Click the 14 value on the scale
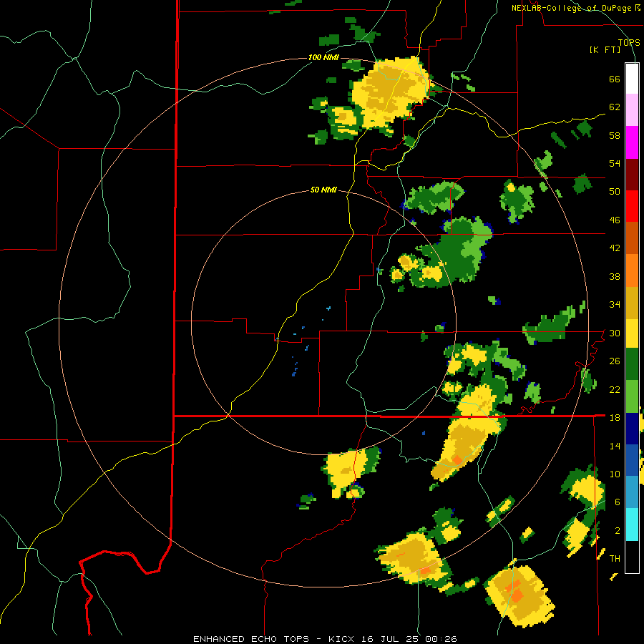 [615, 446]
